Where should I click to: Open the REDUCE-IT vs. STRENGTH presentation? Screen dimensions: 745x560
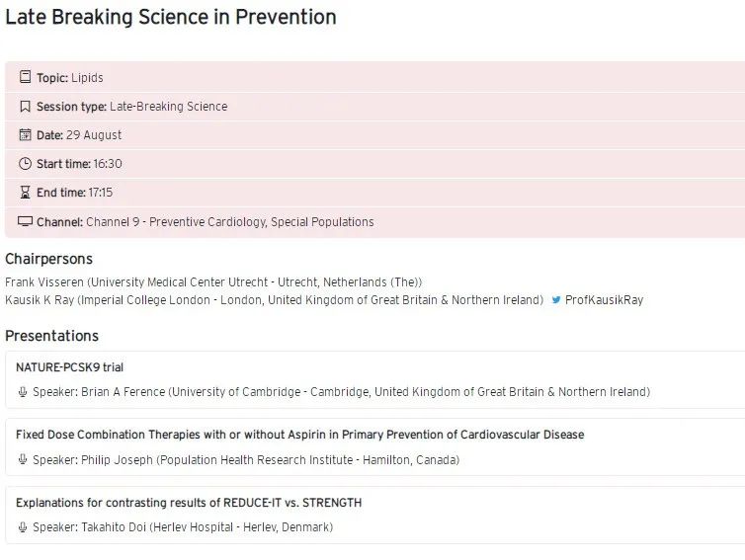pyautogui.click(x=189, y=503)
